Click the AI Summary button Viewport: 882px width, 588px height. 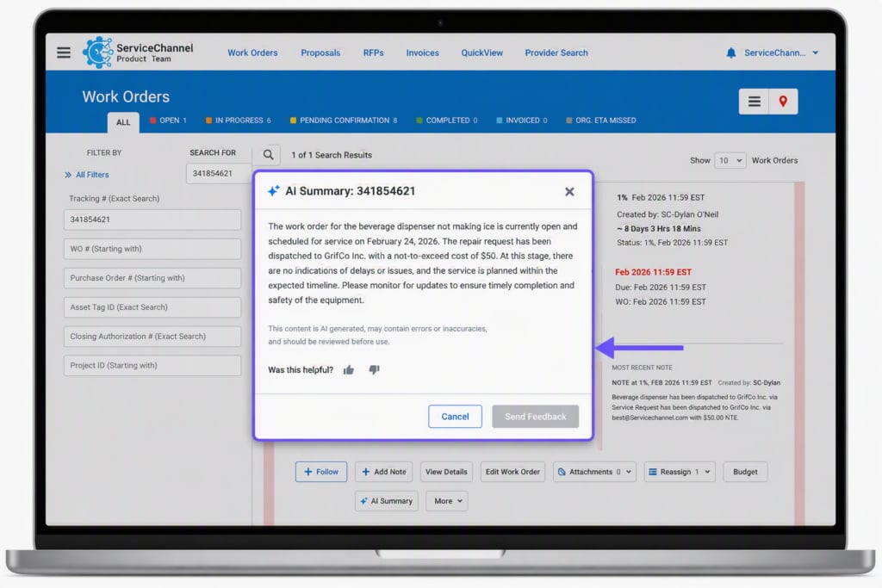[387, 501]
